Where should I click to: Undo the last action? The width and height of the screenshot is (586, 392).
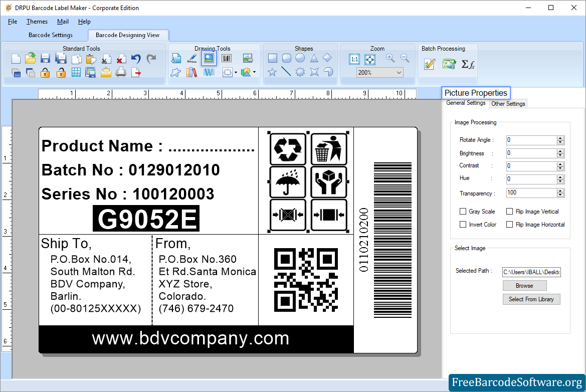click(136, 59)
